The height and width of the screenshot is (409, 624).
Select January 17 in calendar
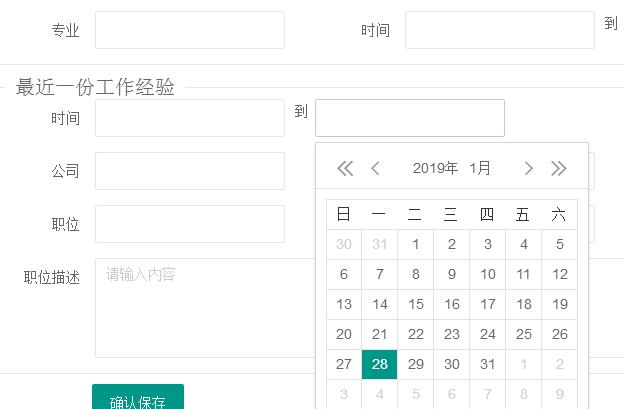tap(488, 304)
